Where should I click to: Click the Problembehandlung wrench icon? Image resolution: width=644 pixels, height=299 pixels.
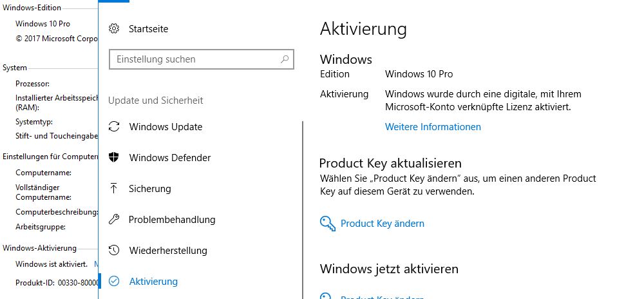click(x=114, y=220)
